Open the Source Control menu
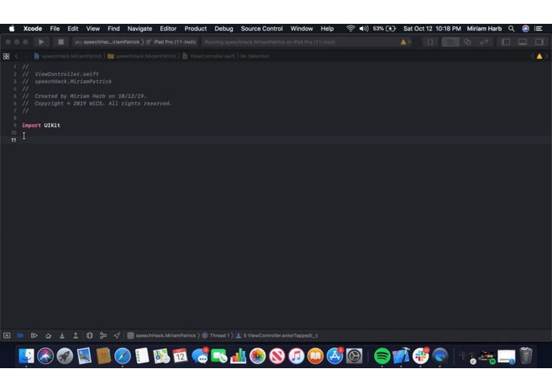 (261, 29)
